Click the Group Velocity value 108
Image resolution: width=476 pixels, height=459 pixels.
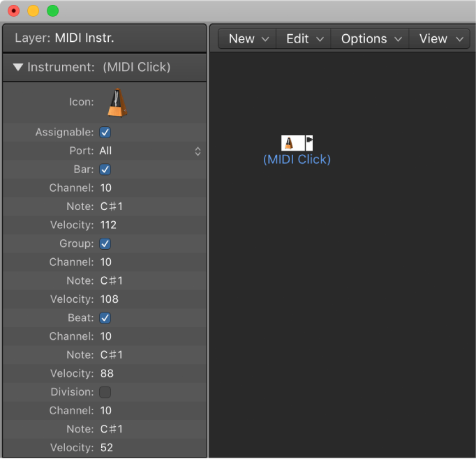tap(110, 299)
